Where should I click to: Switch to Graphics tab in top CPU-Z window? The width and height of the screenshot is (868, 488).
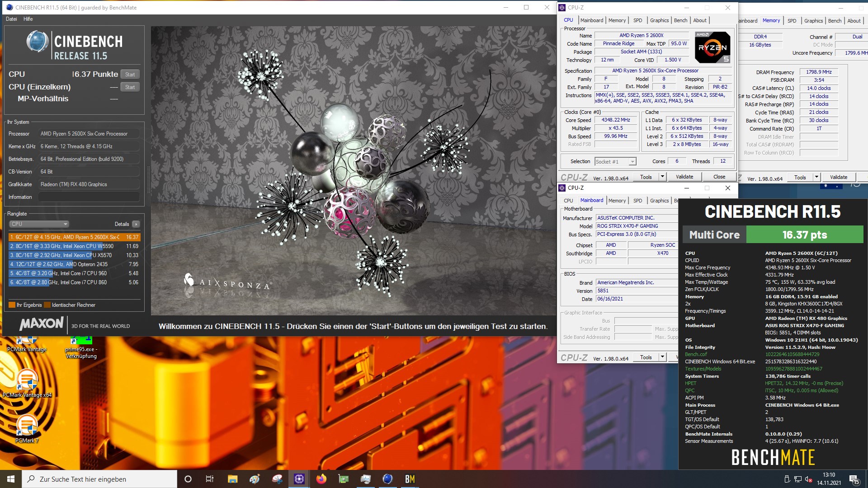pos(660,20)
